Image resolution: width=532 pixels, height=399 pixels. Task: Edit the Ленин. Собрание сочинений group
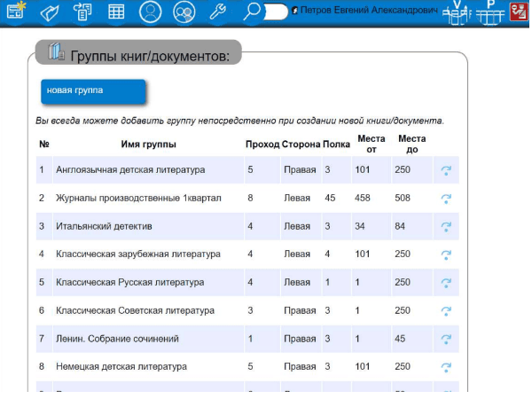coord(446,339)
